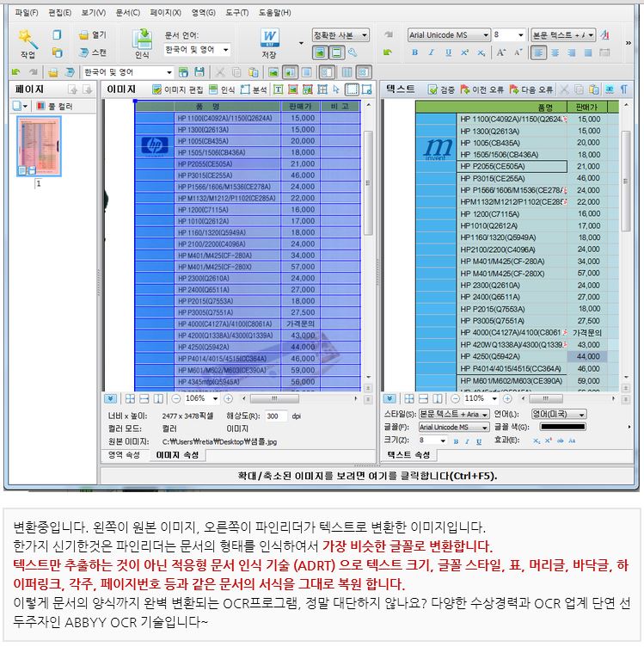Move the page up in the 페이지 panel
The image size is (644, 647).
[72, 89]
